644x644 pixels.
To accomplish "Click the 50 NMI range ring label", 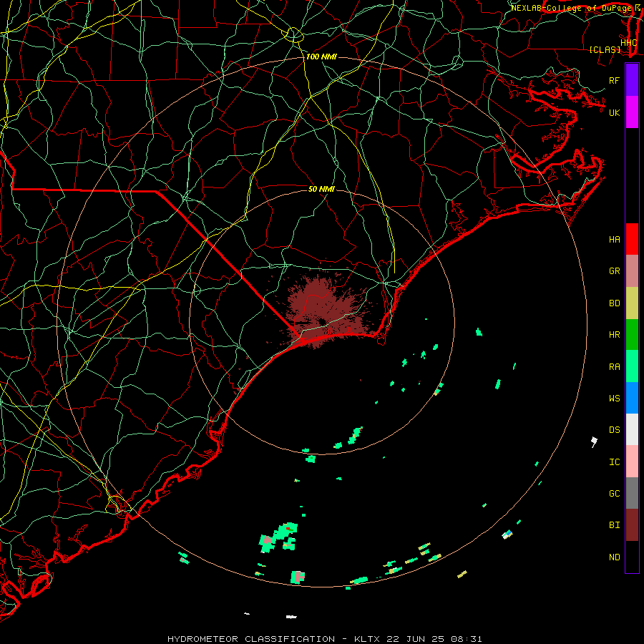I will 321,189.
